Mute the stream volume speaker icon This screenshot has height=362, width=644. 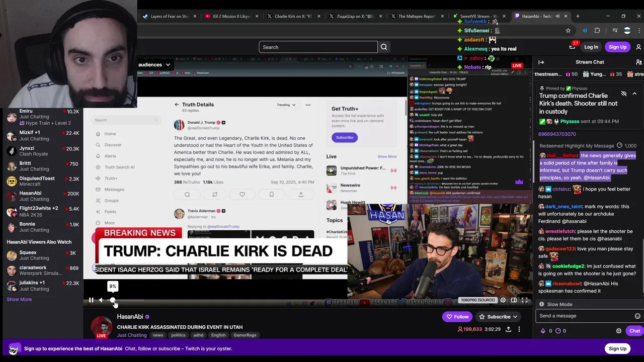point(101,300)
